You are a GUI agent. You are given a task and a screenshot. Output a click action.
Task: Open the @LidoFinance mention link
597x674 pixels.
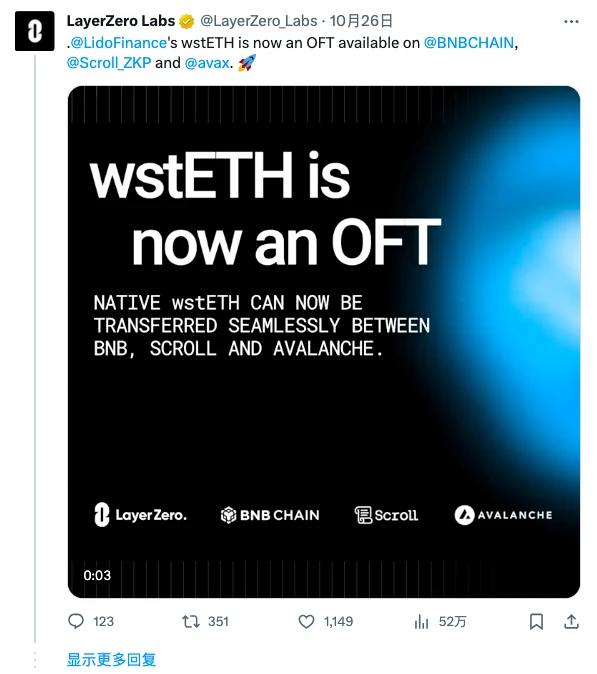coord(118,43)
